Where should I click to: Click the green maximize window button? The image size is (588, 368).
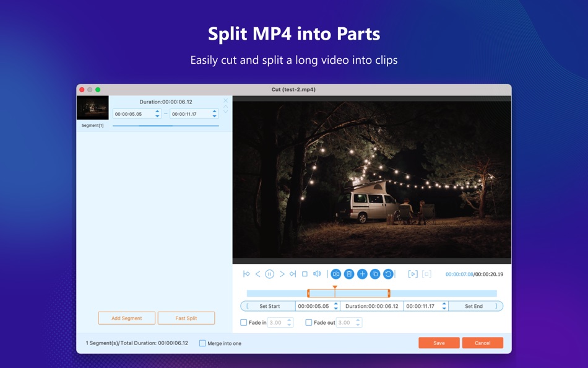click(x=98, y=90)
